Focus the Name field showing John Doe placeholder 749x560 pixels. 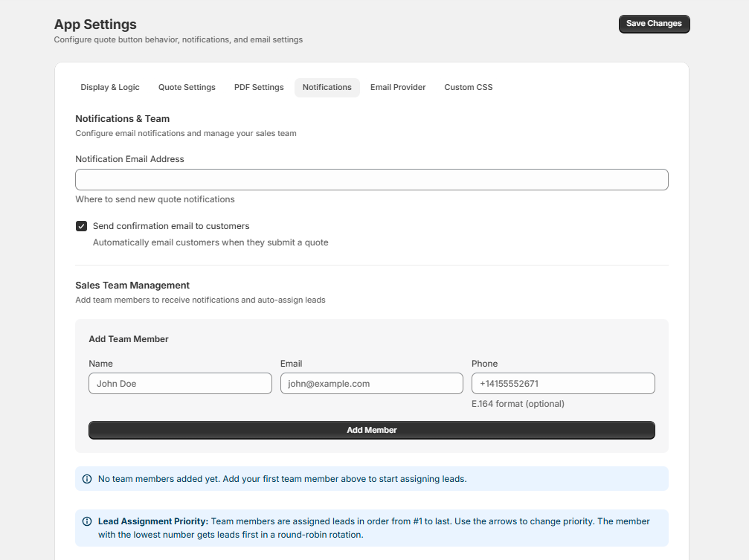pos(180,383)
